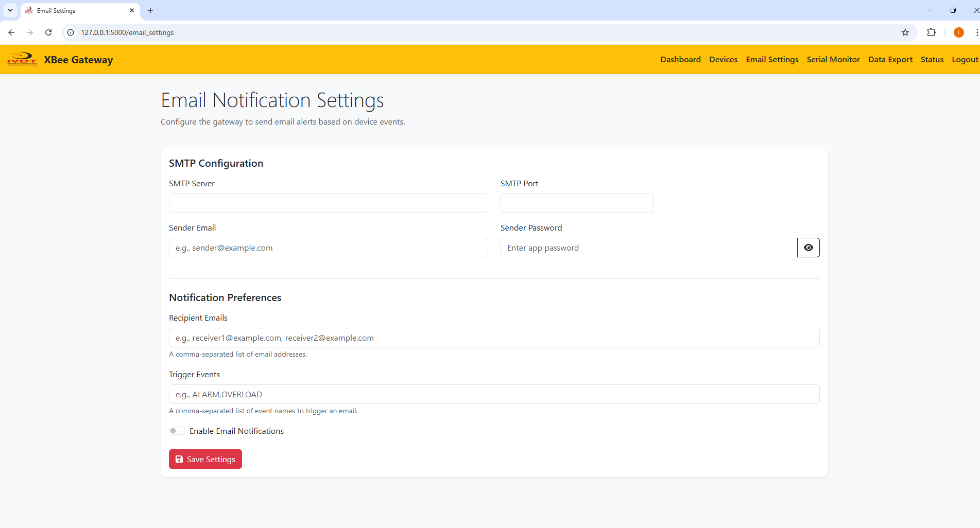Open a new browser tab
The image size is (980, 528).
click(x=150, y=10)
